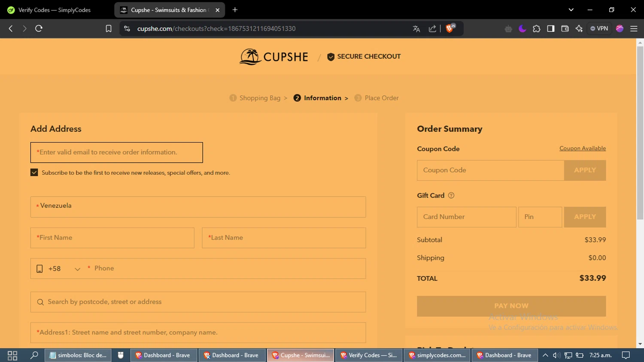
Task: Click the translate page icon
Action: [x=416, y=29]
